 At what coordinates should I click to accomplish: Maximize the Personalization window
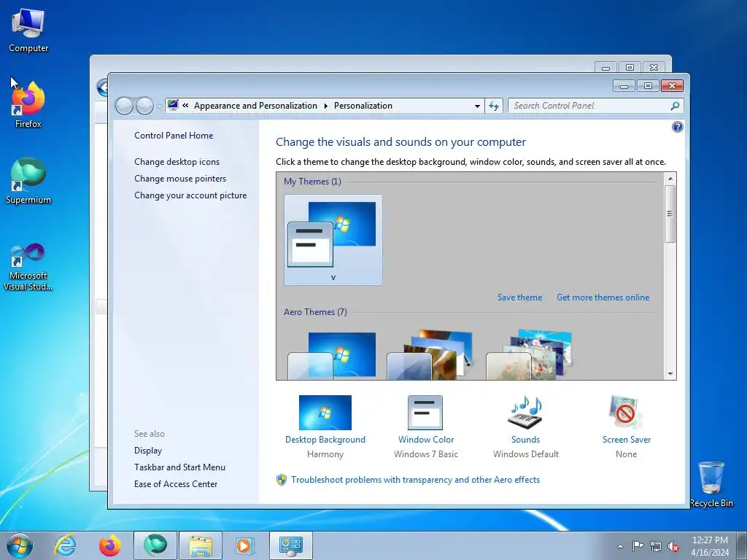pos(648,86)
